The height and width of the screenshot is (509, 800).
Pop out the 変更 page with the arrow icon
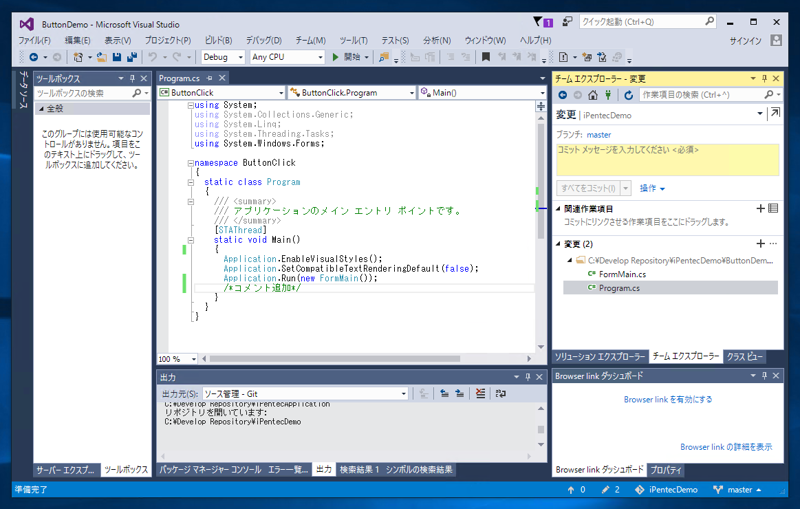775,113
